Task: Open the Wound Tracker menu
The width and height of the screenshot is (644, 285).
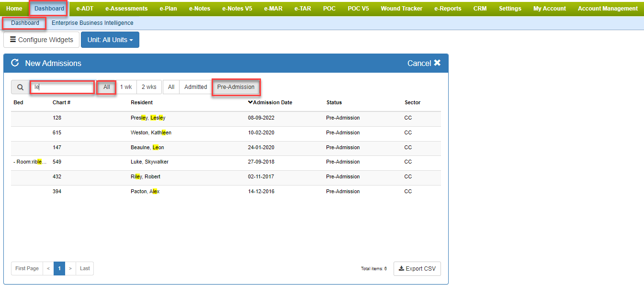Action: tap(401, 9)
